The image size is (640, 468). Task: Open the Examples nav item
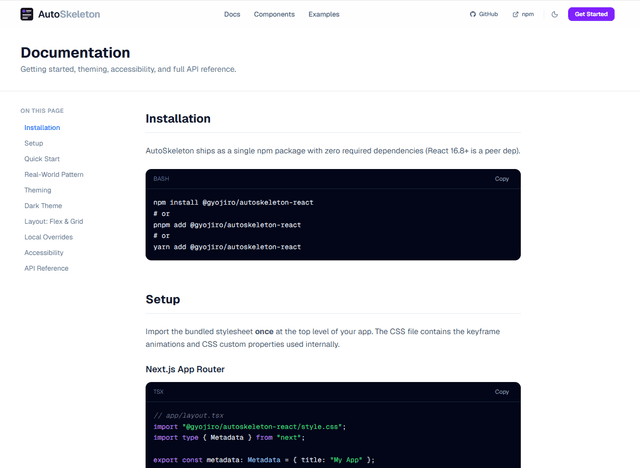point(324,14)
